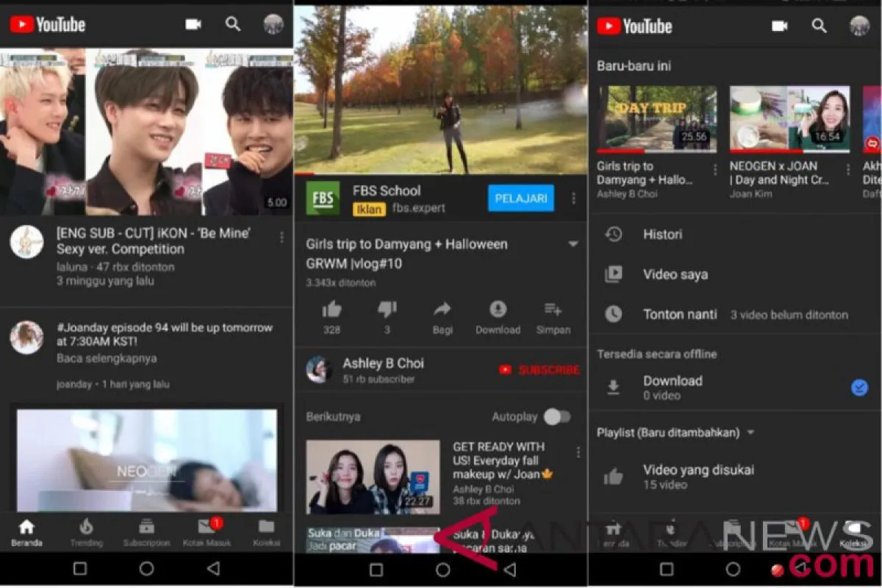Screen dimensions: 882x588
Task: Expand the Girls trip video description arrow
Action: [573, 245]
